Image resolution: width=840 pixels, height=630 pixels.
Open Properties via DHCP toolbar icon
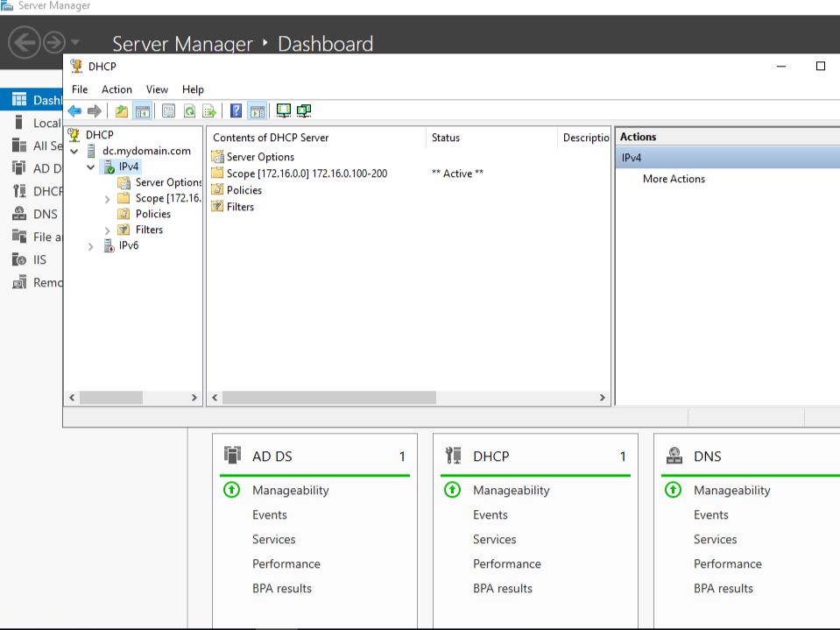click(x=169, y=111)
